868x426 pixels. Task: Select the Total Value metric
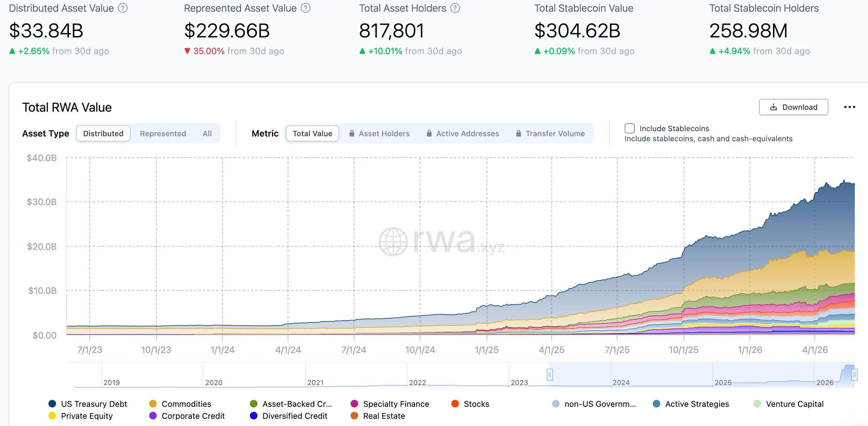pyautogui.click(x=312, y=133)
